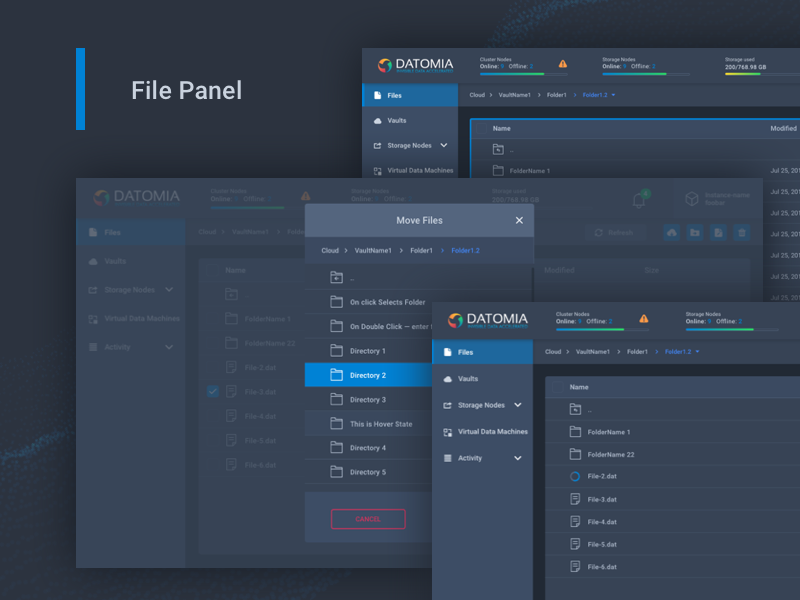Screen dimensions: 800x600
Task: Select 'This is Hover State' folder row
Action: 368,423
